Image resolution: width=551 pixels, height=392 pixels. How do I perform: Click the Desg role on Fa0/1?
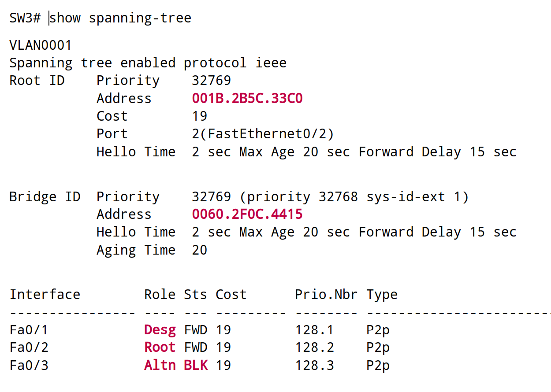[160, 329]
